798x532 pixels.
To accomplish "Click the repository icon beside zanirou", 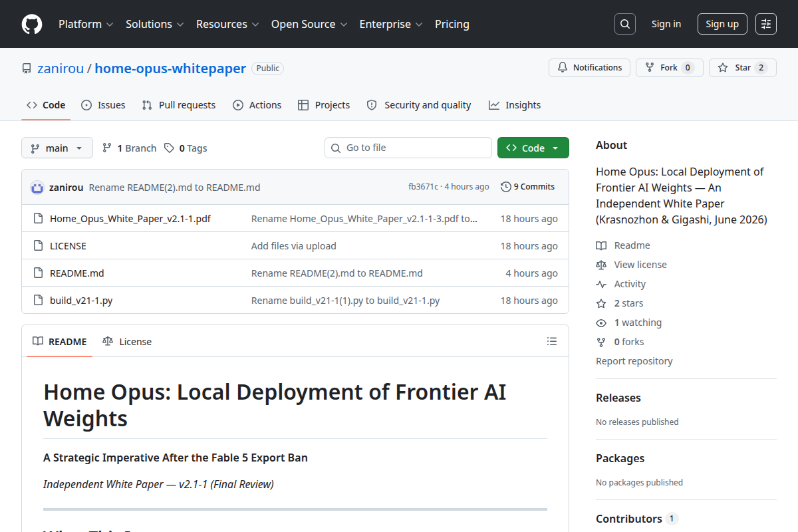I will [27, 68].
